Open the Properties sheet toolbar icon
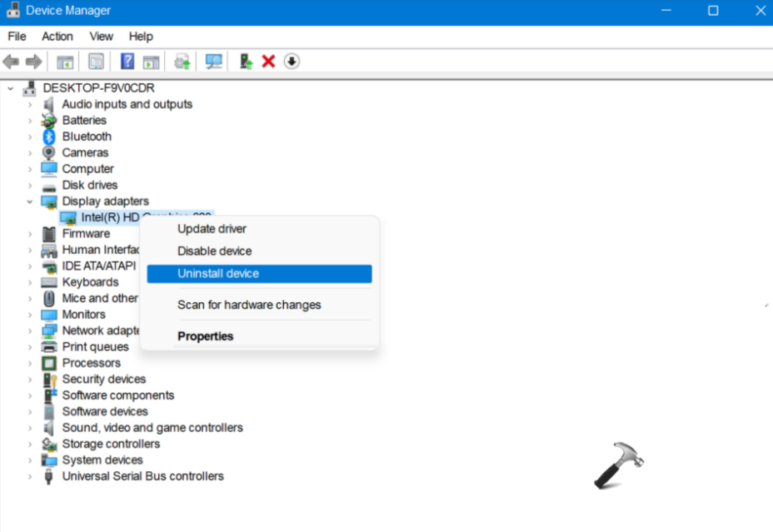Screen dimensions: 773x532 (96, 62)
